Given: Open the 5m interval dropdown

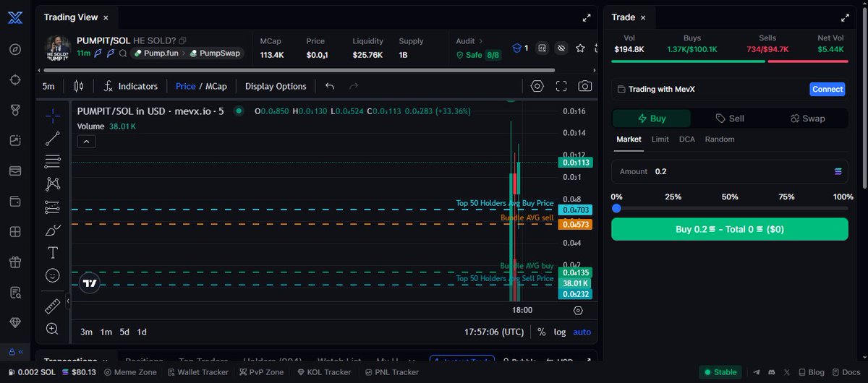Looking at the screenshot, I should [48, 86].
